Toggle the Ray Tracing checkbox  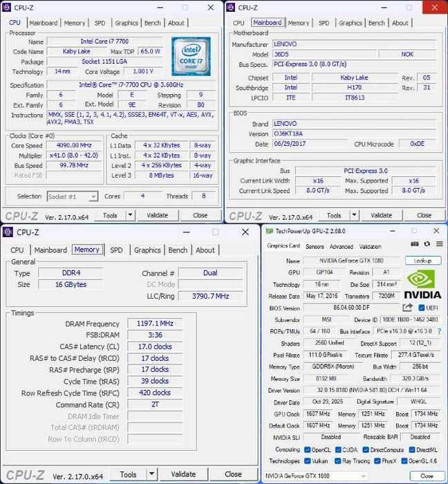[338, 461]
